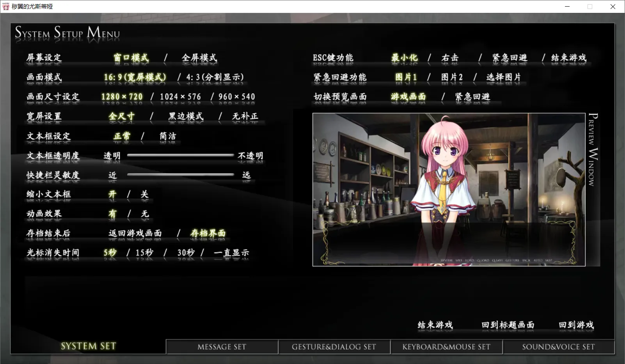Adjust the 快捷栏灵敏度 slider
The width and height of the screenshot is (625, 364).
pos(181,175)
